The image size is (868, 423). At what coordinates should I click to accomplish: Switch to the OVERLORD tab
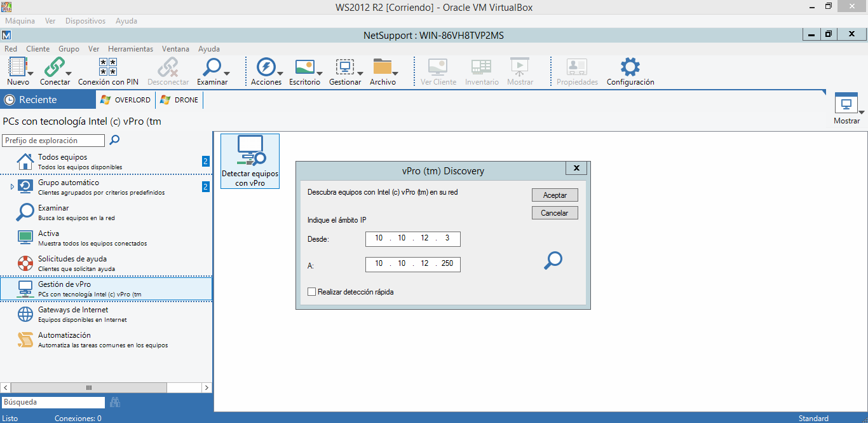126,100
